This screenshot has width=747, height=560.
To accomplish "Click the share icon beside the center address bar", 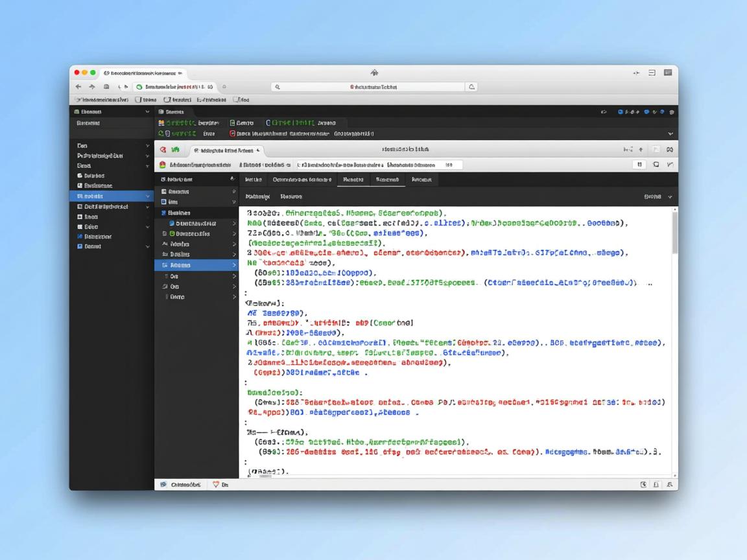I will click(472, 87).
